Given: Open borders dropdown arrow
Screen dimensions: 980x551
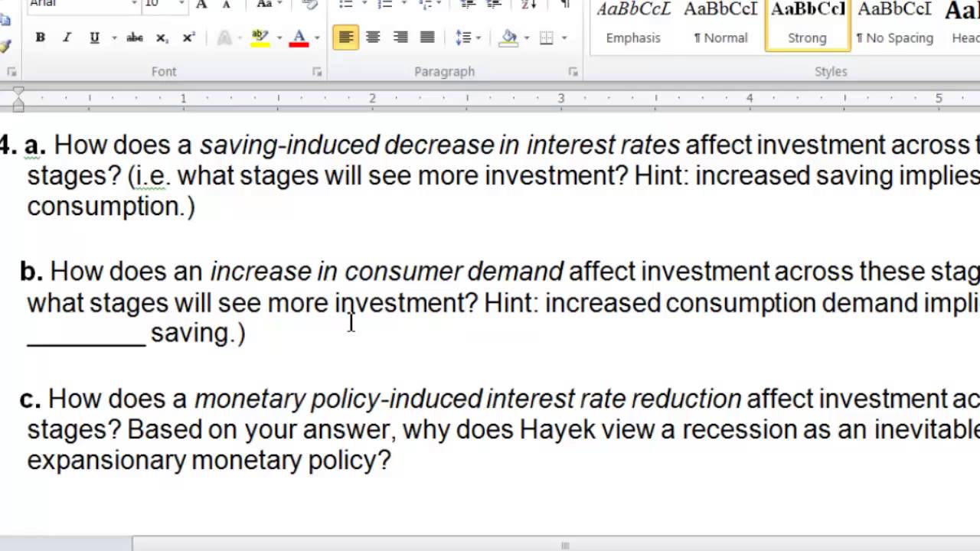Looking at the screenshot, I should [564, 37].
